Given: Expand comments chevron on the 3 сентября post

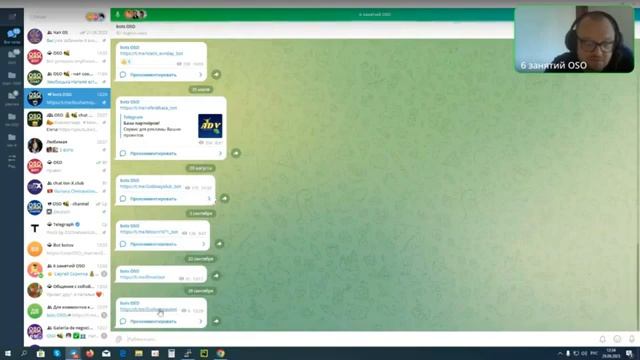Looking at the screenshot, I should click(204, 244).
